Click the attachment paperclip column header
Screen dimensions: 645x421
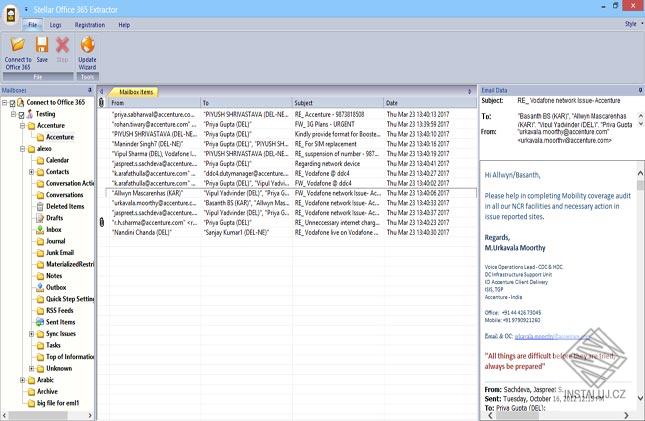102,102
